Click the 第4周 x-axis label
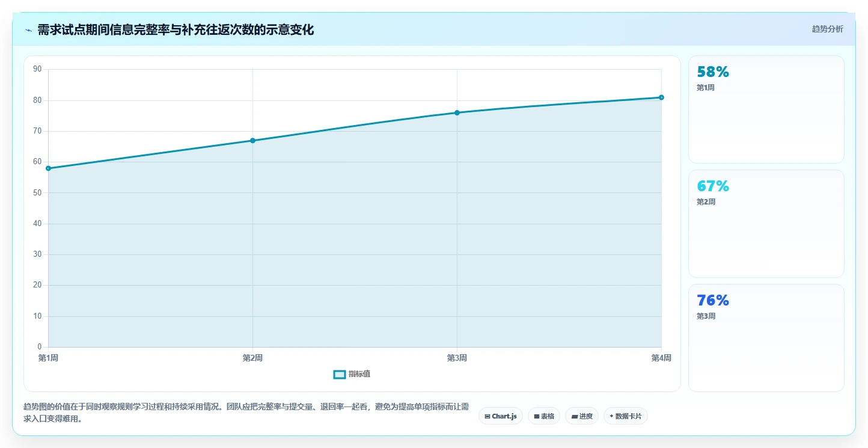The image size is (868, 448). click(661, 358)
